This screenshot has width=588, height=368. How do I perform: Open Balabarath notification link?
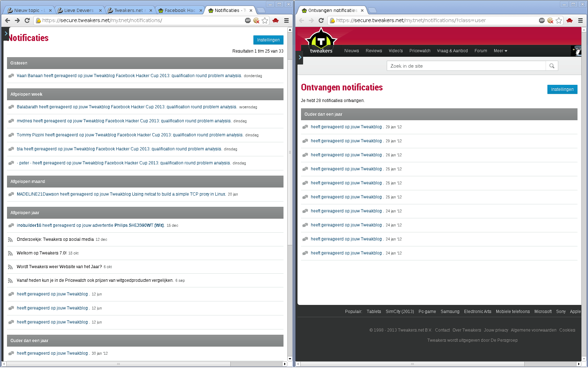point(127,107)
